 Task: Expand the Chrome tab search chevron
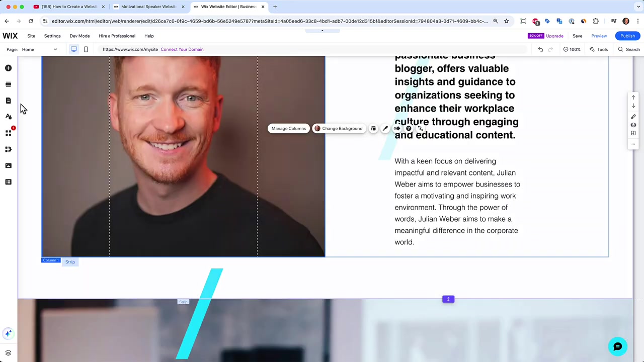pos(638,7)
